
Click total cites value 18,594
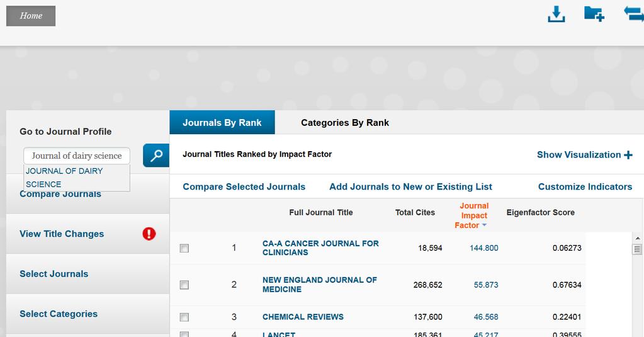[430, 248]
